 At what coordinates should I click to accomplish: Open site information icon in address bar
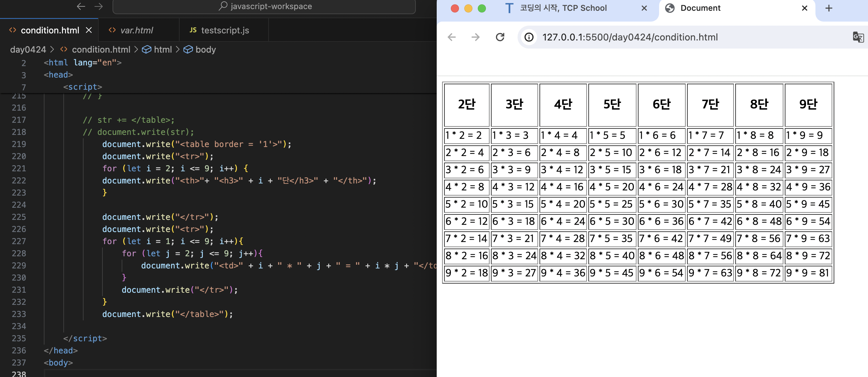pyautogui.click(x=529, y=37)
